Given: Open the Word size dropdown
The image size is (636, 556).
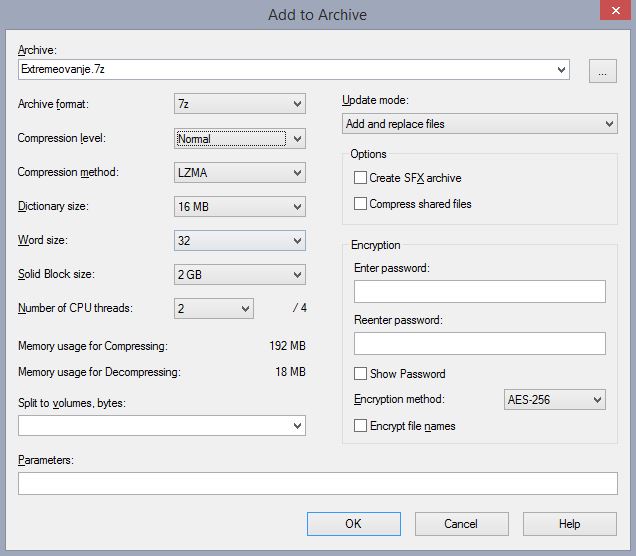Looking at the screenshot, I should pyautogui.click(x=239, y=241).
